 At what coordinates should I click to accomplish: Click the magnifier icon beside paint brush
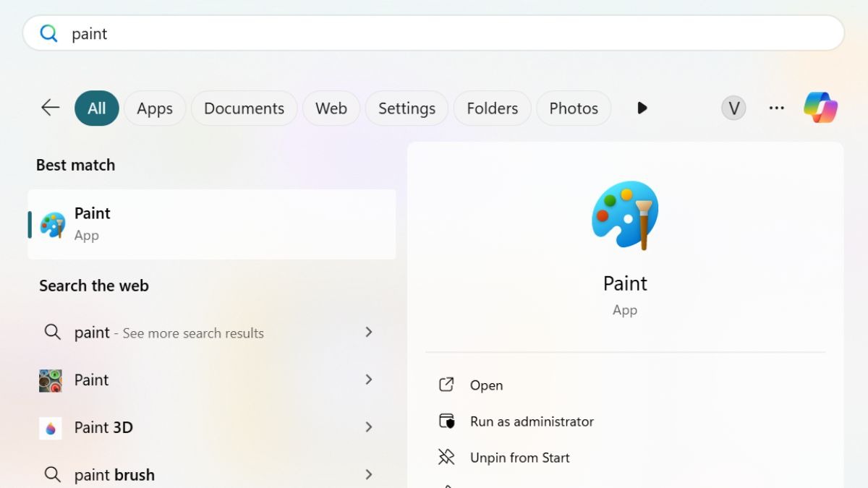point(52,474)
